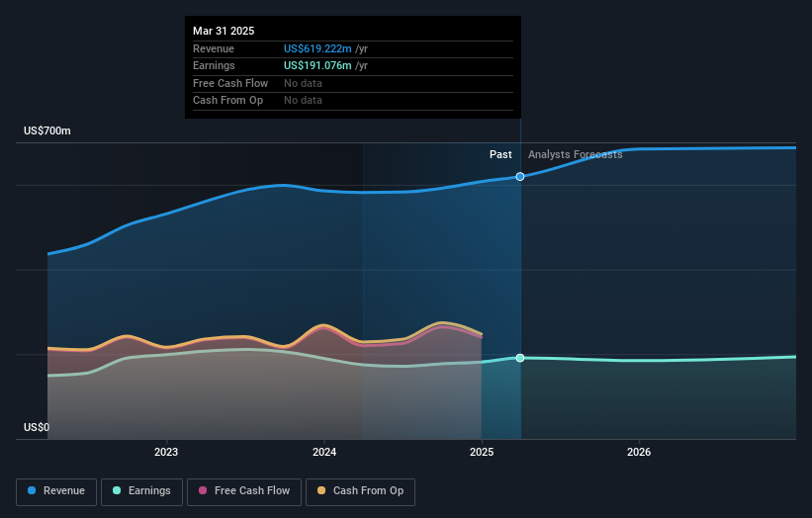Click the orange Cash From Op legend dot
The image size is (812, 518).
[321, 490]
